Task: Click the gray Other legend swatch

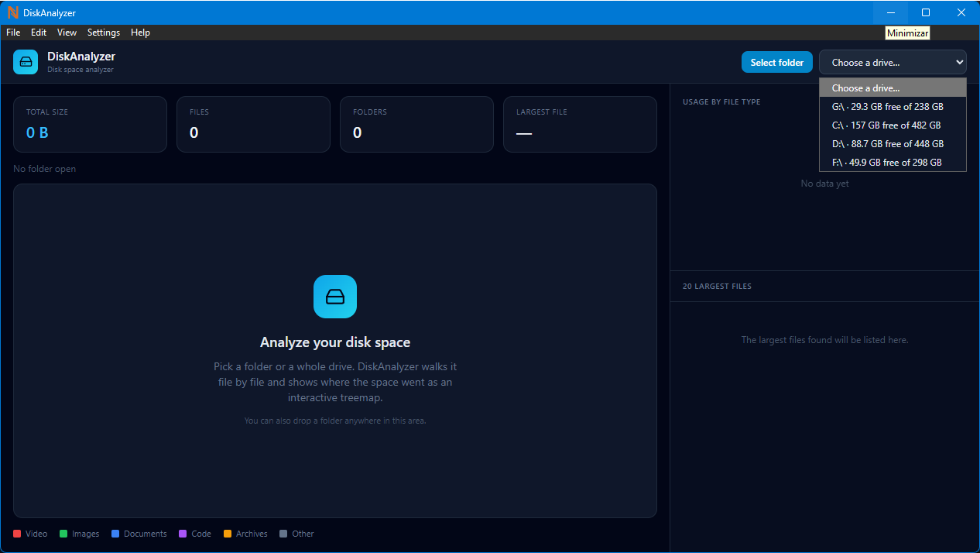Action: [283, 534]
